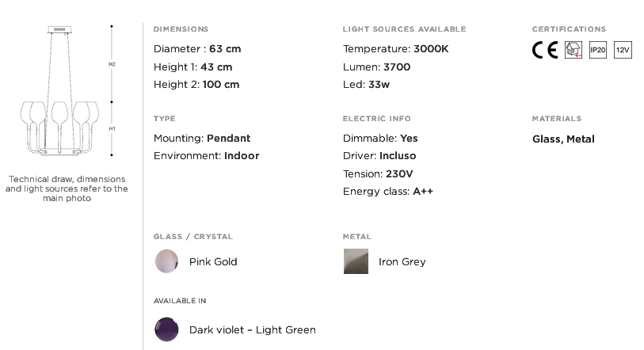The height and width of the screenshot is (350, 644).
Task: Click the Dark violet - Light Green label
Action: click(253, 330)
